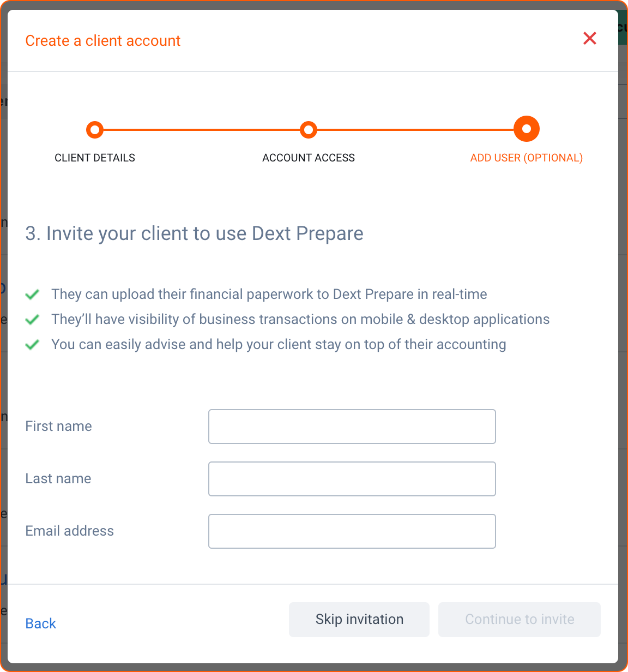Select the ACCOUNT ACCESS step label
628x672 pixels.
click(x=309, y=158)
